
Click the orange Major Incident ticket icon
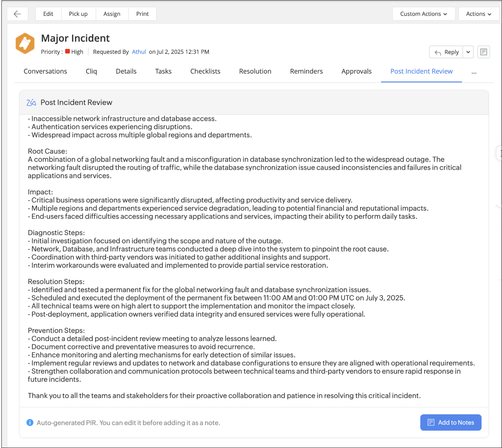pyautogui.click(x=25, y=43)
